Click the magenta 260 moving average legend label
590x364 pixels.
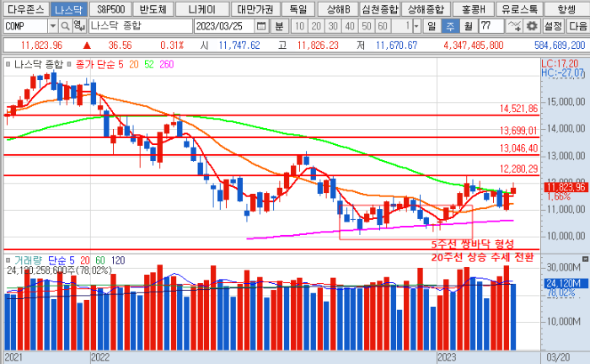pyautogui.click(x=167, y=65)
